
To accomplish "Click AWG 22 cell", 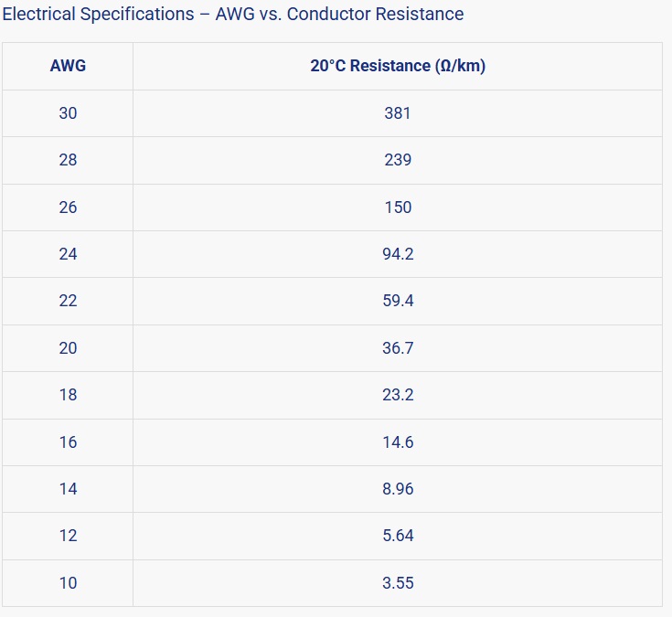I will 68,301.
